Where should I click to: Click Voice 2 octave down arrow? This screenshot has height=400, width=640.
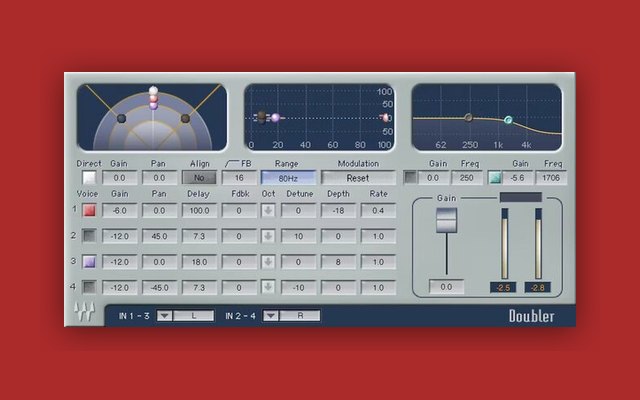268,236
